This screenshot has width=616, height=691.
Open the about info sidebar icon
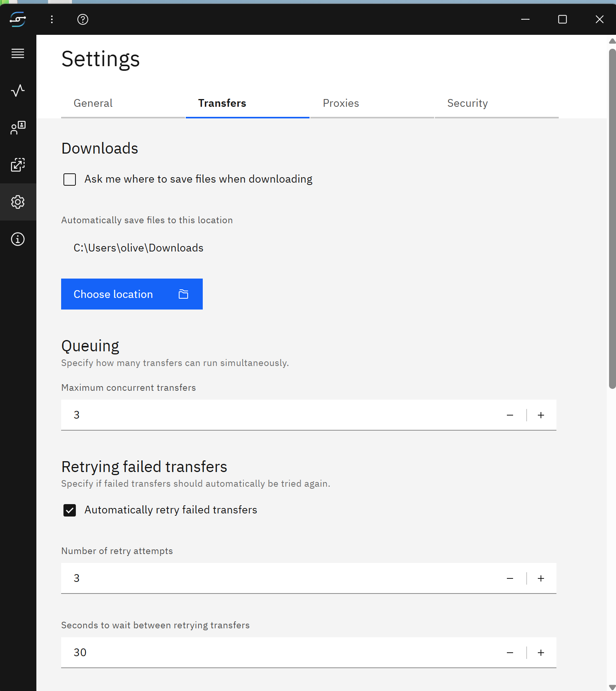[18, 239]
